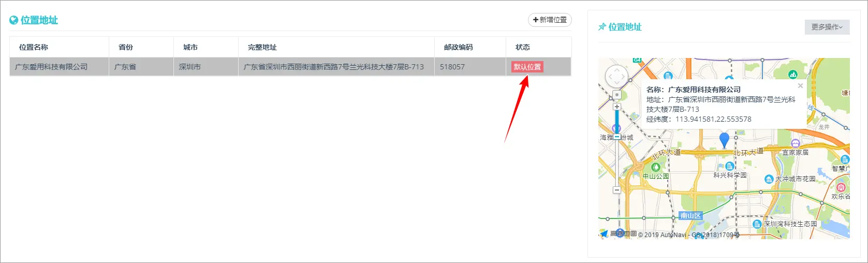The image size is (868, 263).
Task: Click the 深圳湾科技生态园 icon on map
Action: [757, 224]
